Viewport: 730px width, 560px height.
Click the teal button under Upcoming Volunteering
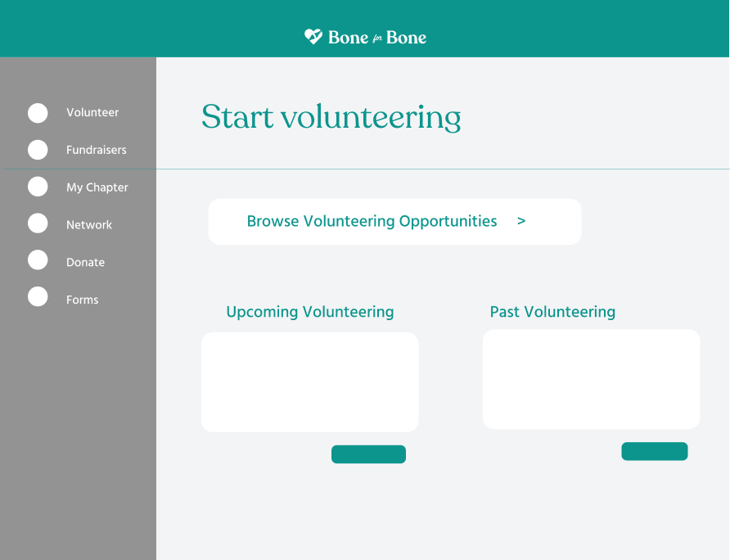tap(368, 454)
